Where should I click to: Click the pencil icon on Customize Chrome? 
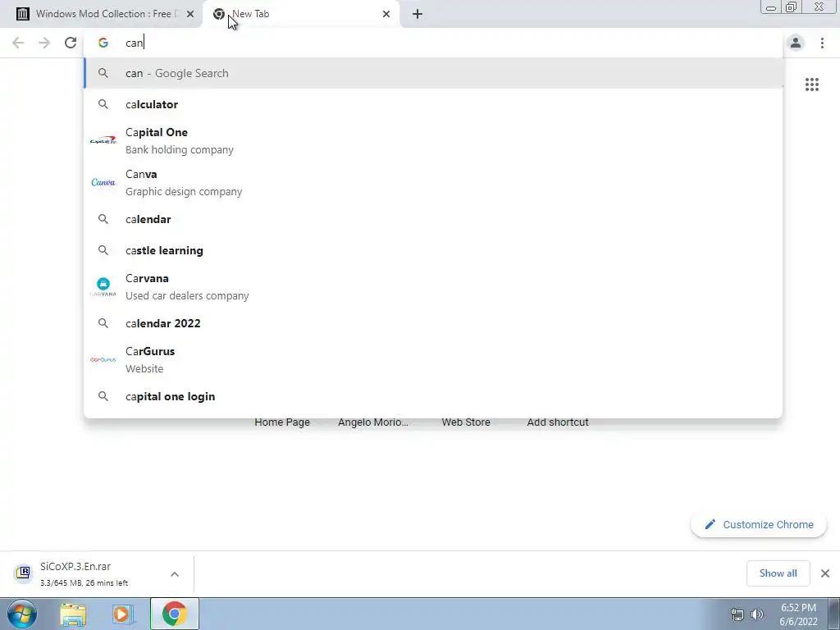710,524
